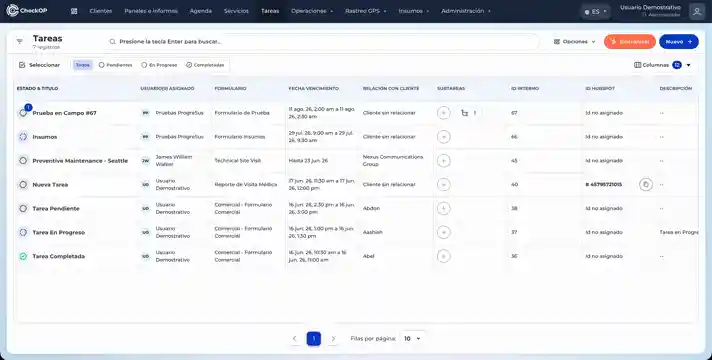
Task: Click the Nuevo button
Action: [x=679, y=42]
